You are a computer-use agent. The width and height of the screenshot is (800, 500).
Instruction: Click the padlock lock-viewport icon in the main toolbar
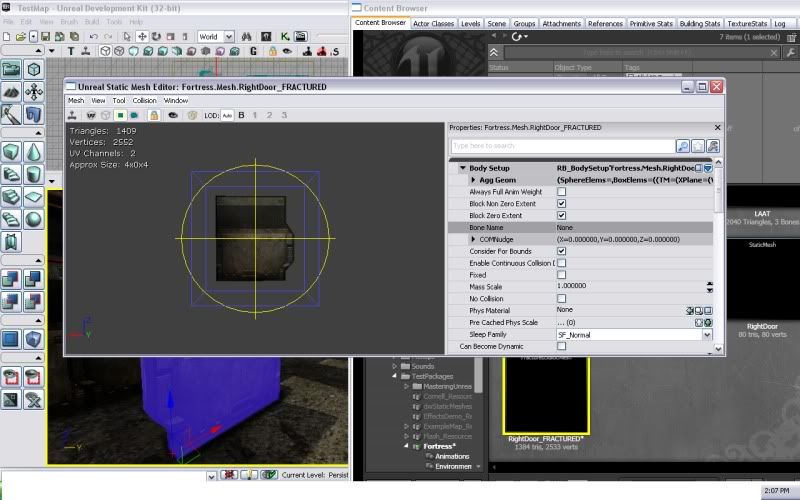[x=273, y=51]
